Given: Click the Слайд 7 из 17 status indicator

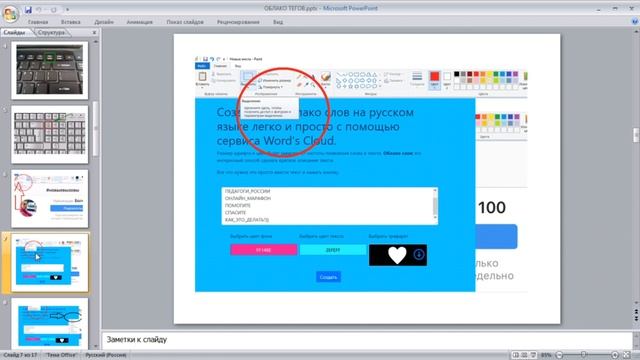Looking at the screenshot, I should pyautogui.click(x=20, y=355).
